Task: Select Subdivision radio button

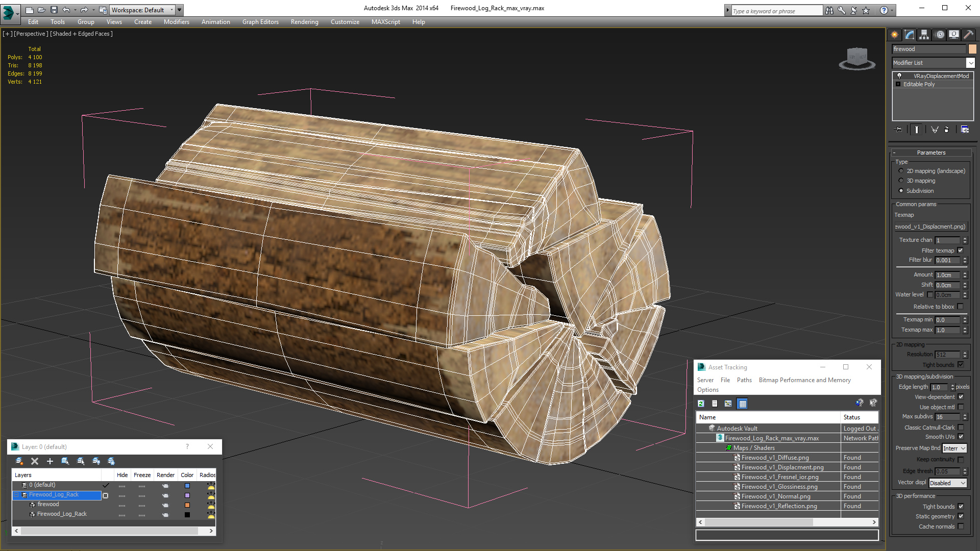Action: click(901, 191)
